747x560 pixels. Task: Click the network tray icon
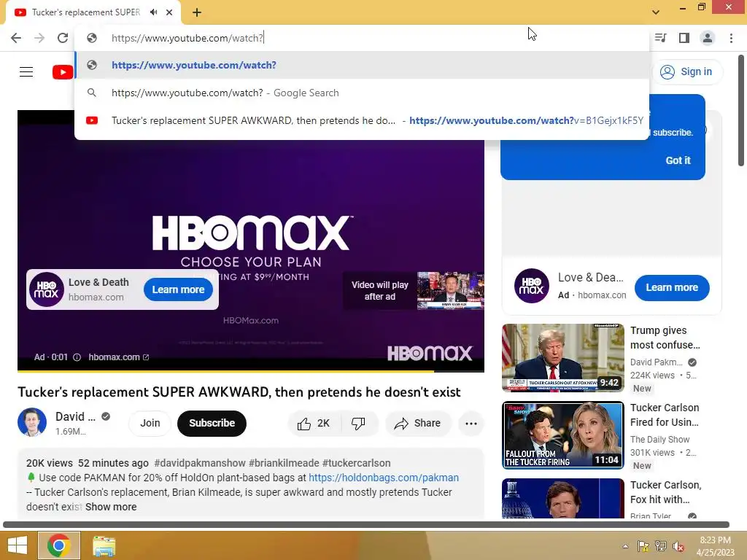(661, 546)
